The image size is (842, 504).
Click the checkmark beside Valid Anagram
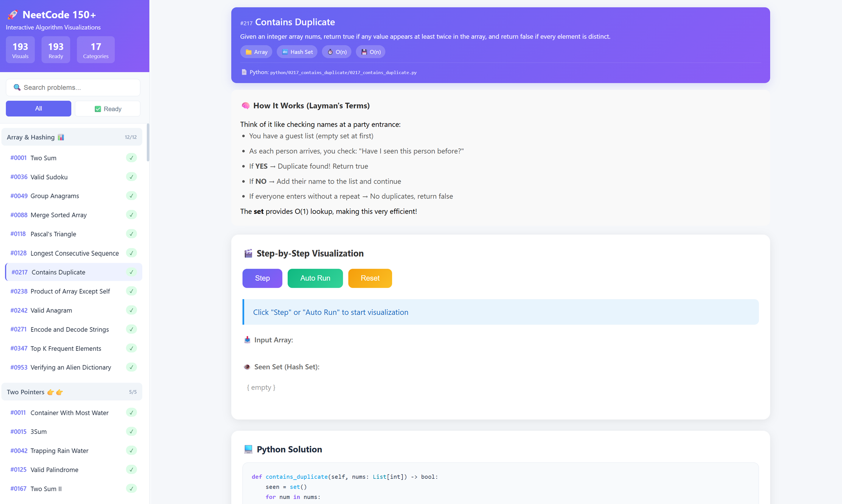coord(131,310)
